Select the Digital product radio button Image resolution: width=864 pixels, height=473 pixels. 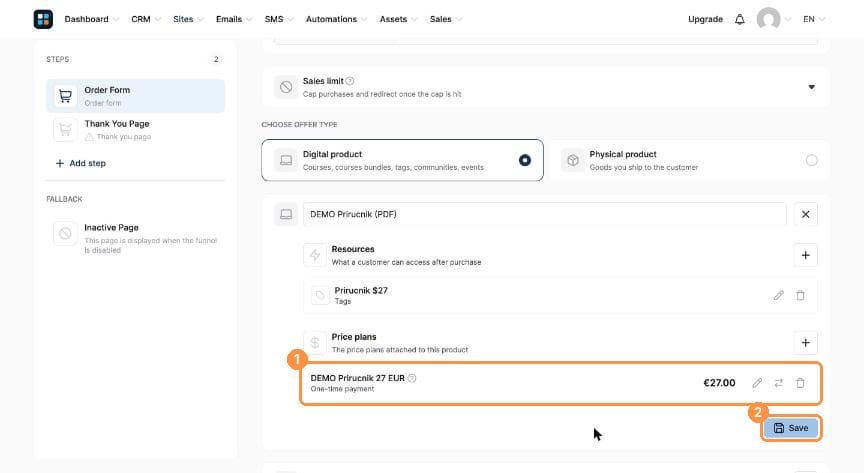525,160
